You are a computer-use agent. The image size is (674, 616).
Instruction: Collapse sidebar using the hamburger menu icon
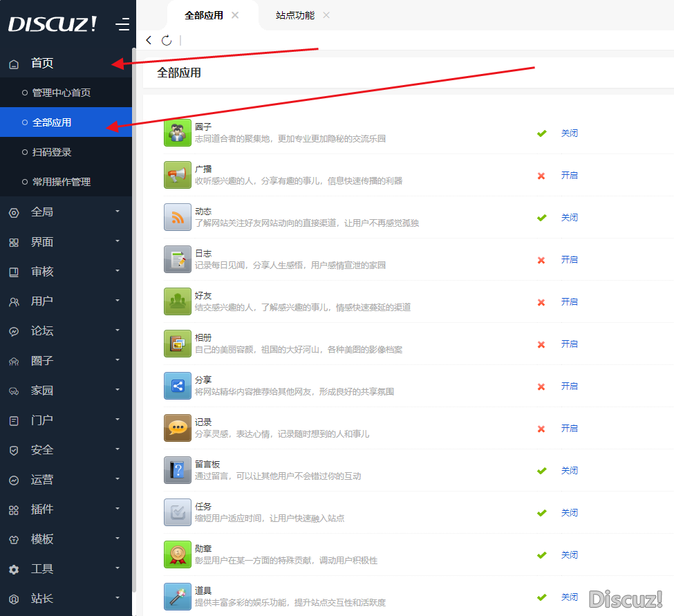click(122, 25)
